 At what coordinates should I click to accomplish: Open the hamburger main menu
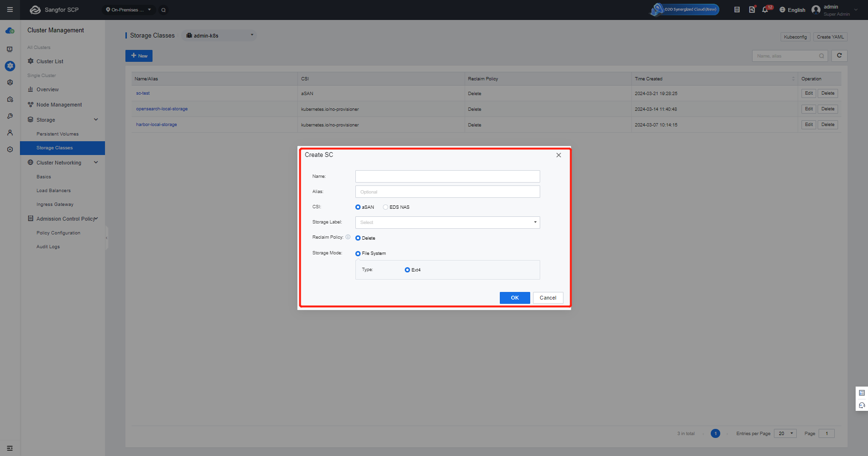pos(10,10)
